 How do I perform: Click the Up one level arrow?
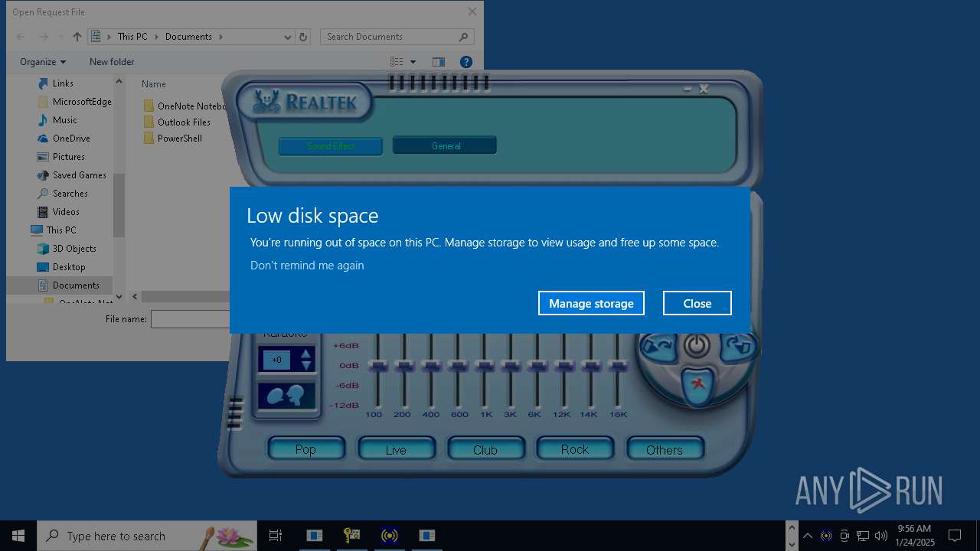77,37
